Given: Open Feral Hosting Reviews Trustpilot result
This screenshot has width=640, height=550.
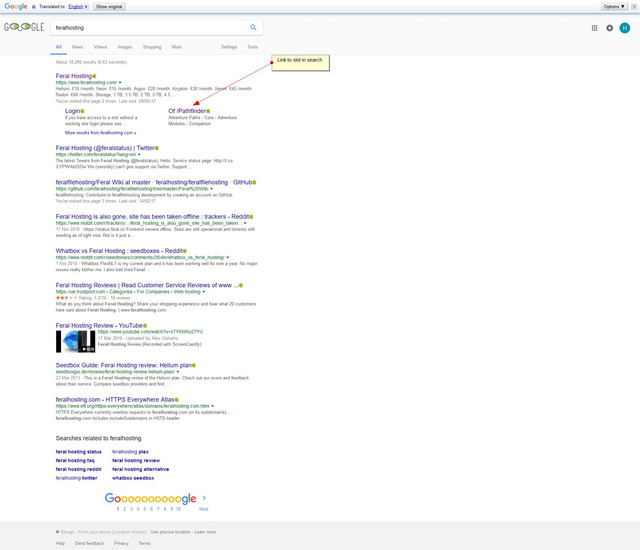Looking at the screenshot, I should (x=147, y=285).
